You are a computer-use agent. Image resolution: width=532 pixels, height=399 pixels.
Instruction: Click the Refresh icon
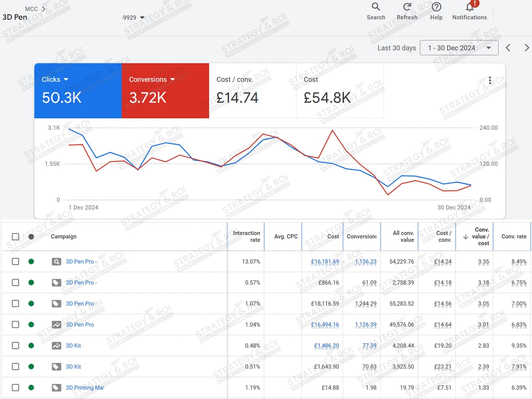(x=407, y=7)
